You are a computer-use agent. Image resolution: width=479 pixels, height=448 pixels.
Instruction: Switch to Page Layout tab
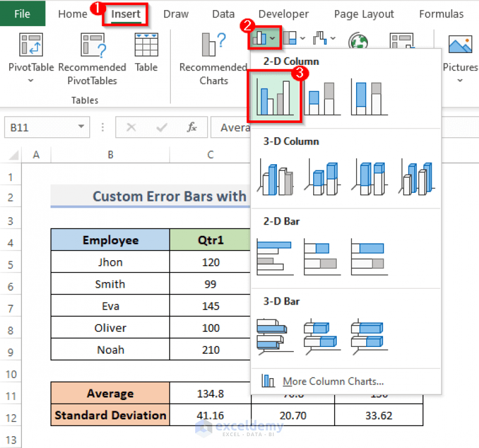[364, 14]
